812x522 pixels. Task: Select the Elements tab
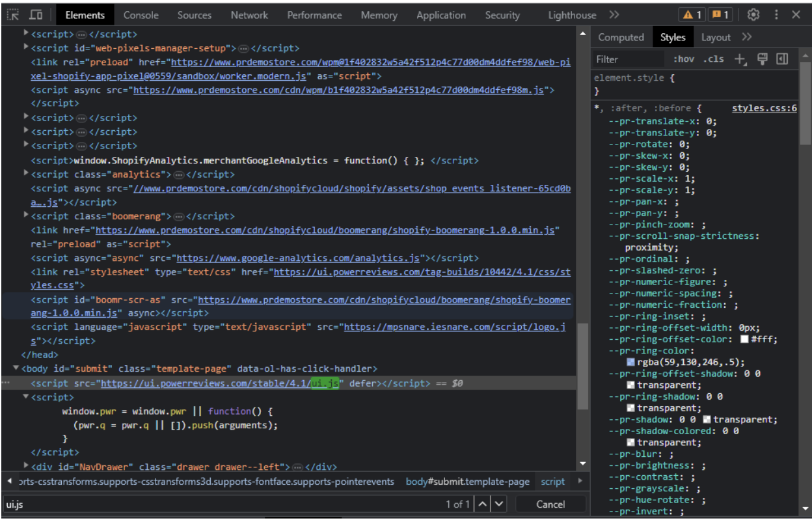point(85,15)
